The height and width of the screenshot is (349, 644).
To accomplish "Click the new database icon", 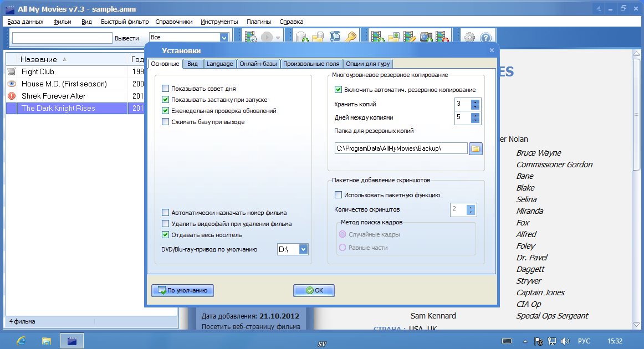I will (x=302, y=37).
